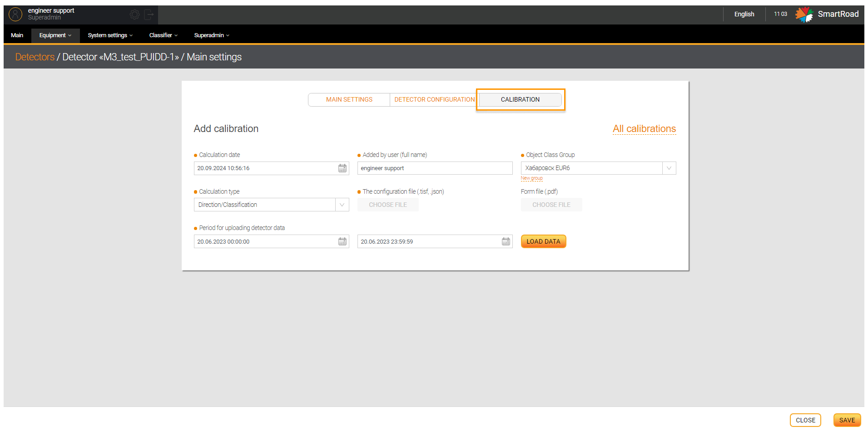This screenshot has width=868, height=436.
Task: Expand the Equipment menu
Action: (x=55, y=35)
